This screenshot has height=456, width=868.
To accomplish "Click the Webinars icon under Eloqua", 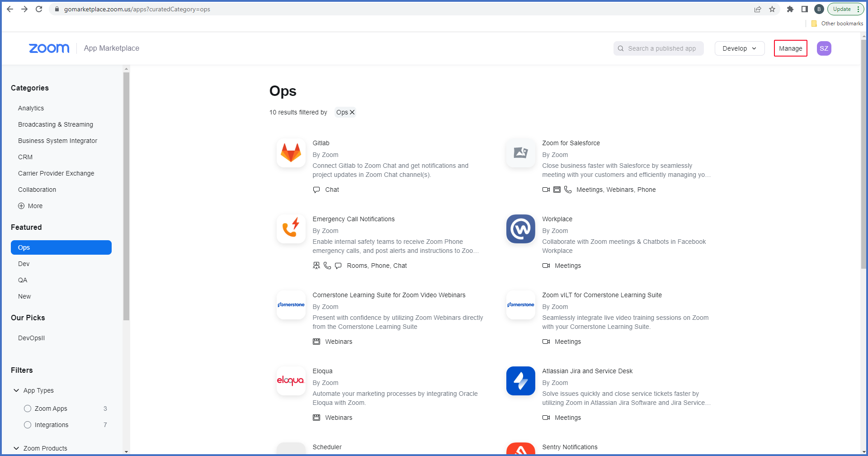I will point(316,418).
